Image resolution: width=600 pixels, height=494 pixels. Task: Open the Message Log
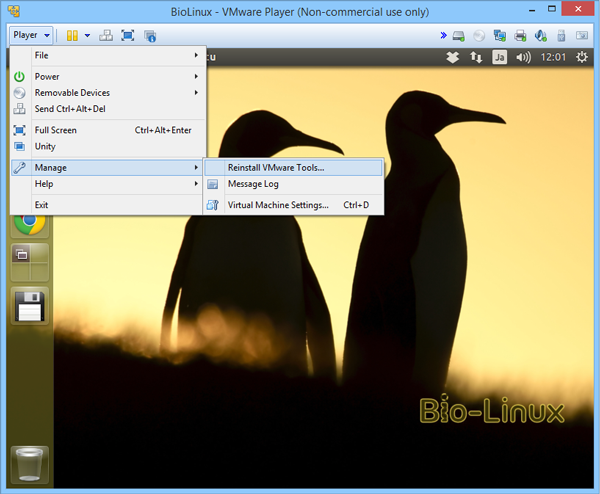[x=293, y=184]
